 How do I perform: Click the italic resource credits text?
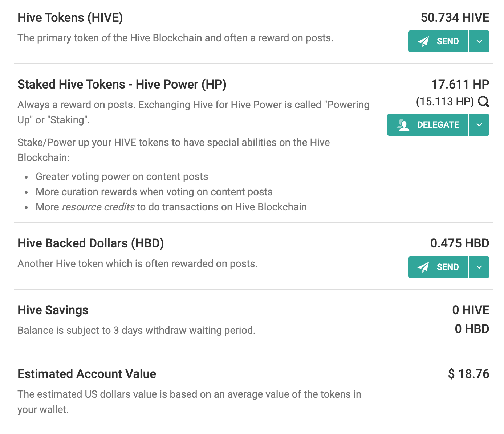click(x=98, y=207)
